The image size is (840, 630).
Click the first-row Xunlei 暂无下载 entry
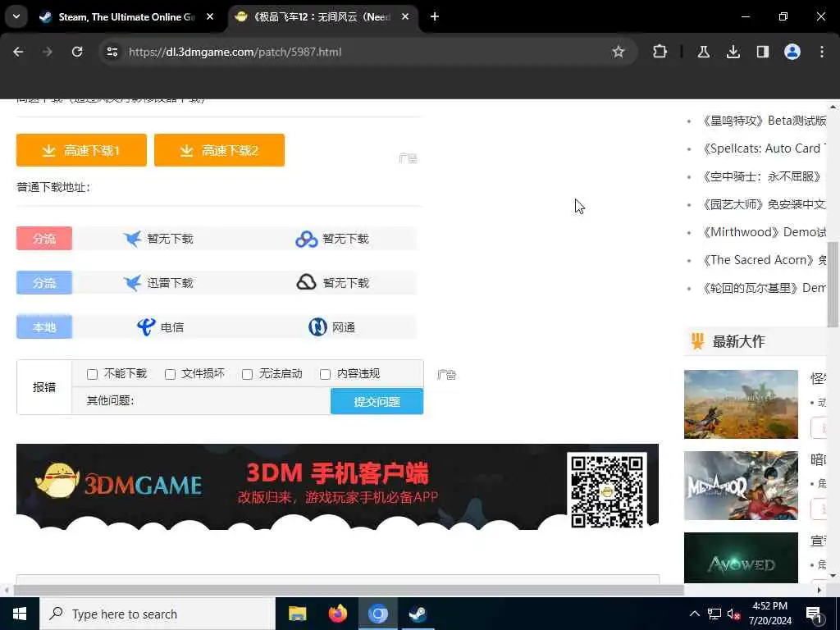pos(158,239)
